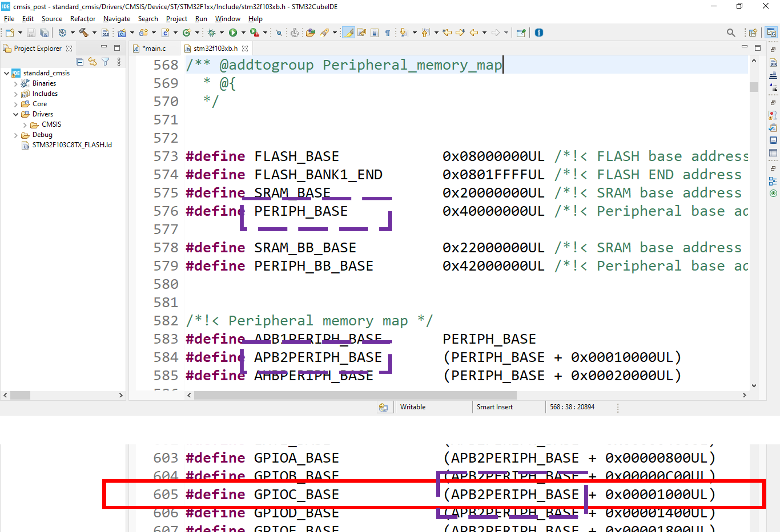
Task: Toggle block selection mode icon
Action: pos(375,33)
